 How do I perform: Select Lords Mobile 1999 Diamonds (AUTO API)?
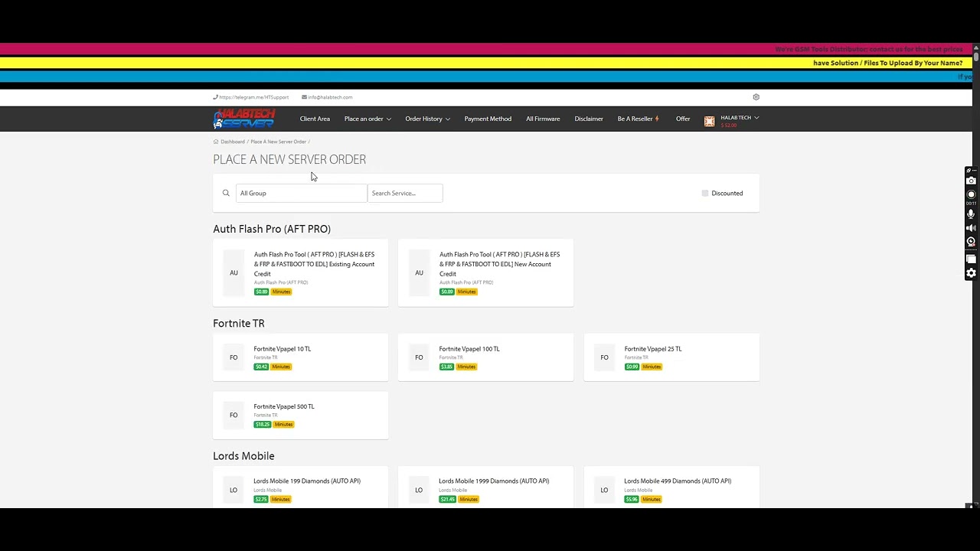pyautogui.click(x=494, y=481)
